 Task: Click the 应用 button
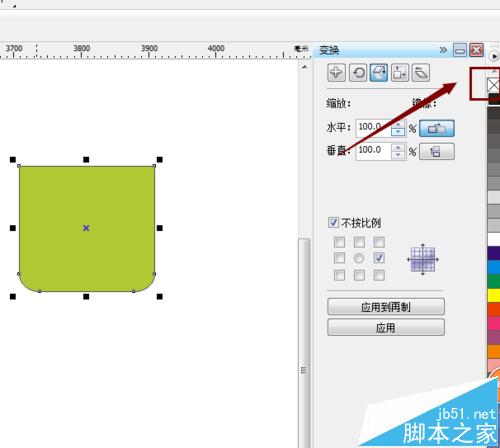tap(386, 327)
